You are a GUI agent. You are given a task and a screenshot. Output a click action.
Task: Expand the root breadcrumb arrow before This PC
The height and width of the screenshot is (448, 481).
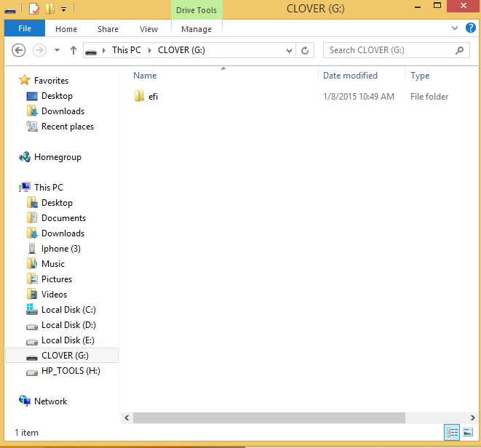104,51
